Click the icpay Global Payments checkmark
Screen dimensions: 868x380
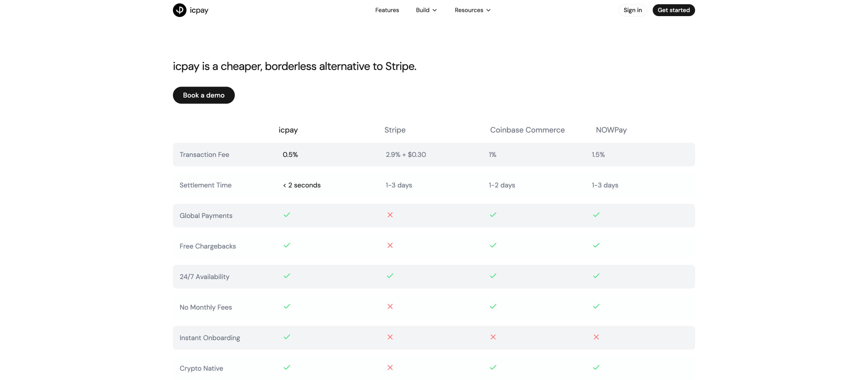pos(287,215)
